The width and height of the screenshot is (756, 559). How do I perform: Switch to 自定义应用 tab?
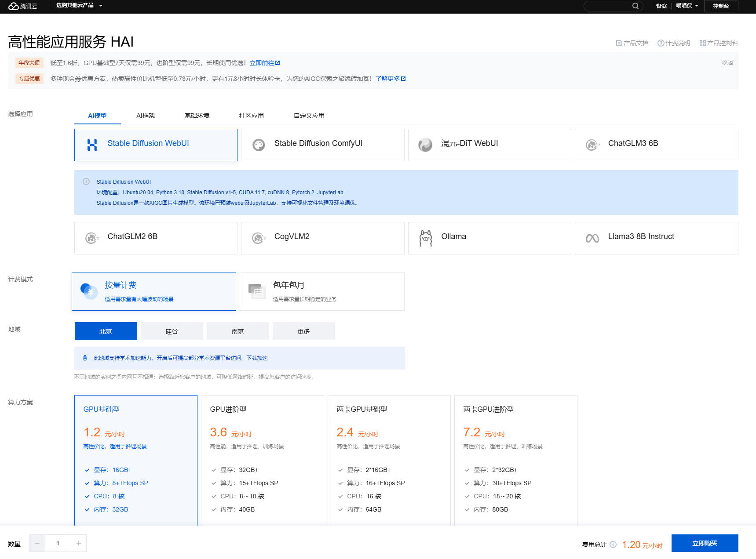click(x=309, y=116)
